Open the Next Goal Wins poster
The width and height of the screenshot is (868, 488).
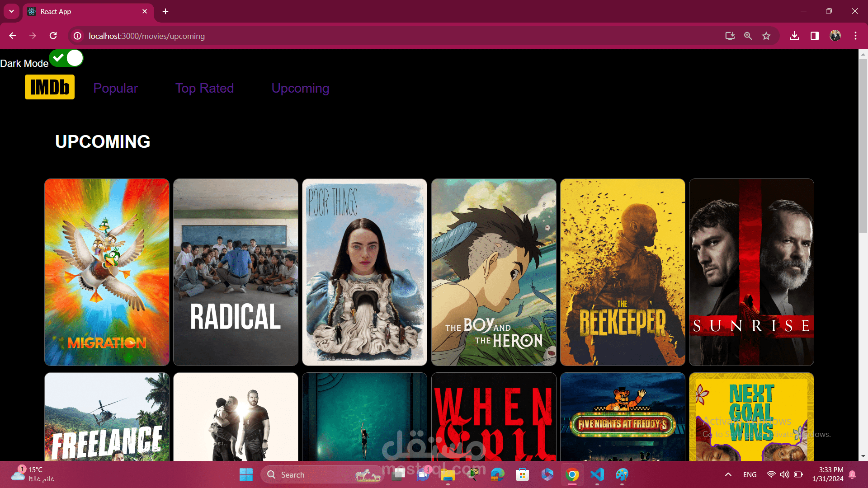pos(751,417)
